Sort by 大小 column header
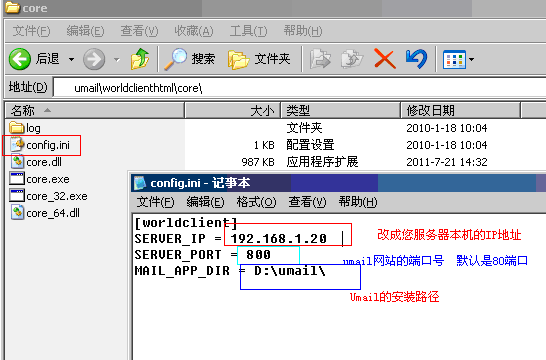This screenshot has height=360, width=546. [x=232, y=111]
